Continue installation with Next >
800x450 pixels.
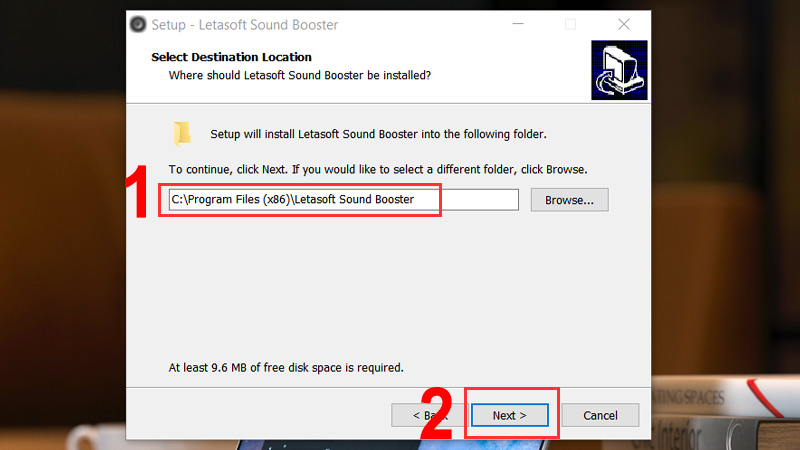point(510,415)
